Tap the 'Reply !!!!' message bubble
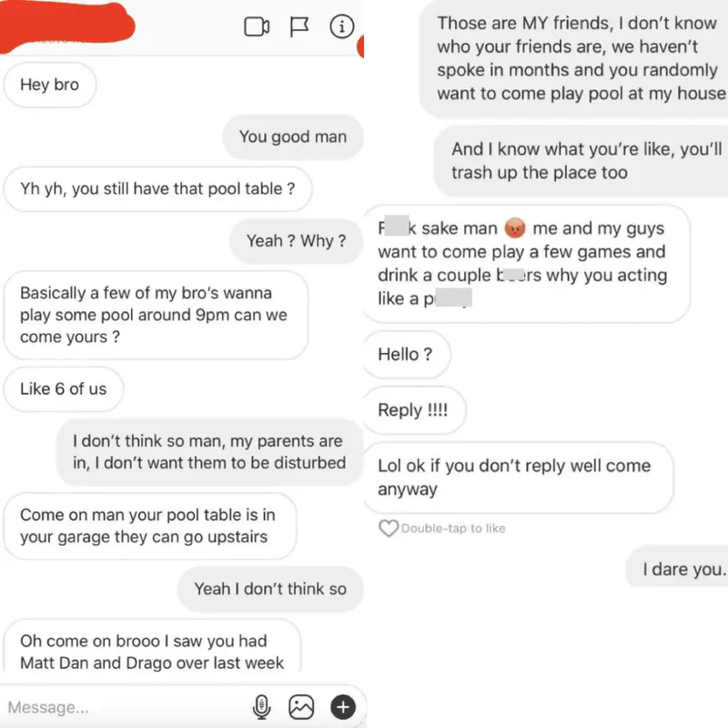 click(x=413, y=410)
